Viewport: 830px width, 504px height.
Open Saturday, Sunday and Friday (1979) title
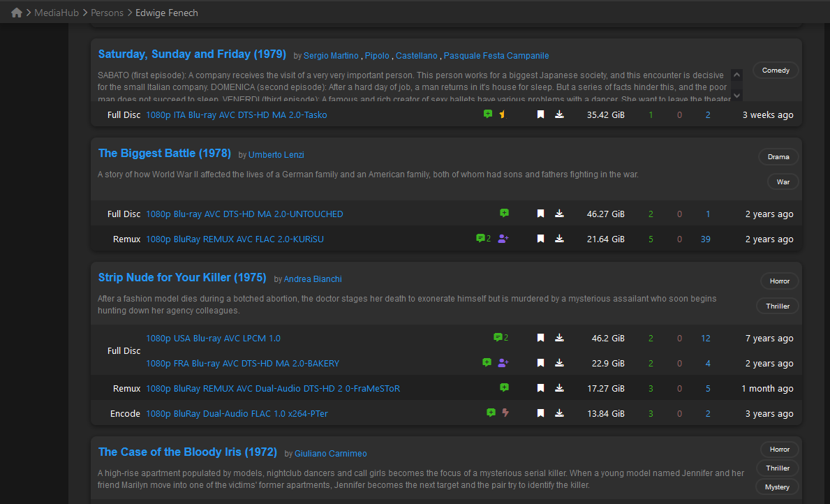click(192, 54)
